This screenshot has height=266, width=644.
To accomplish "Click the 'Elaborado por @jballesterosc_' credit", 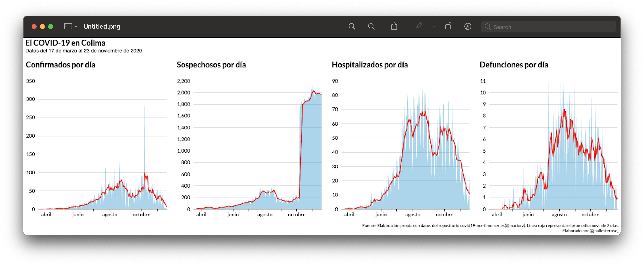I will [590, 231].
